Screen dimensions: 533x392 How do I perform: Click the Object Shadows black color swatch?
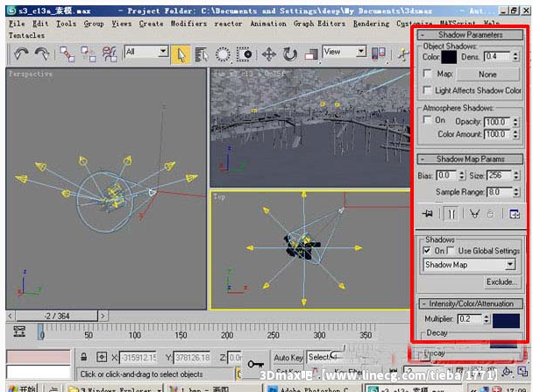pos(449,57)
